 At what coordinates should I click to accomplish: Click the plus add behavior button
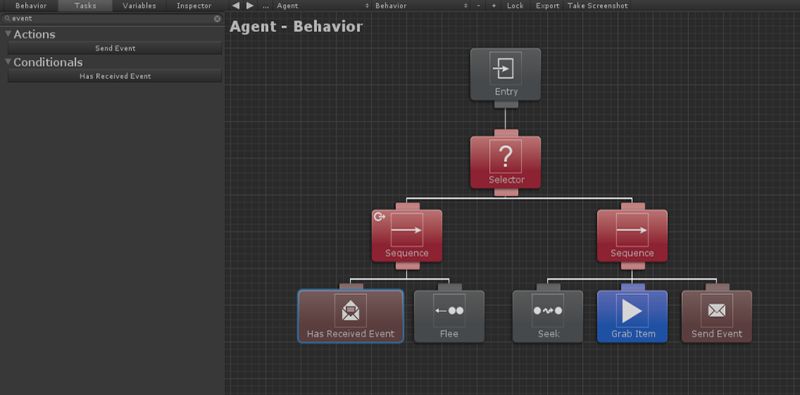[x=493, y=6]
